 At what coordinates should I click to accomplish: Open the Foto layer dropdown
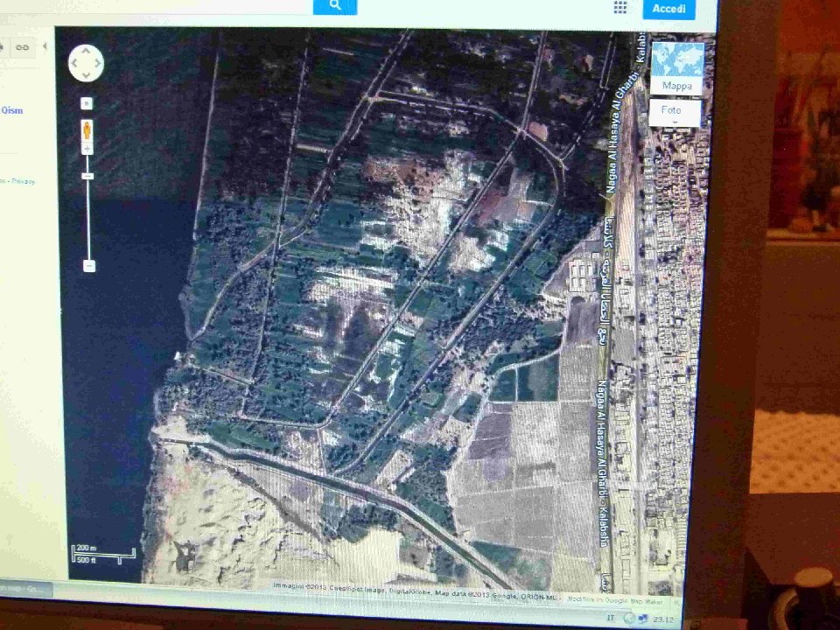(x=674, y=113)
